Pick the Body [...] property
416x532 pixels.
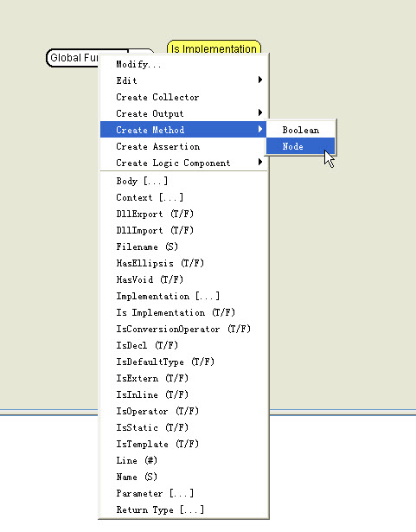click(x=183, y=181)
